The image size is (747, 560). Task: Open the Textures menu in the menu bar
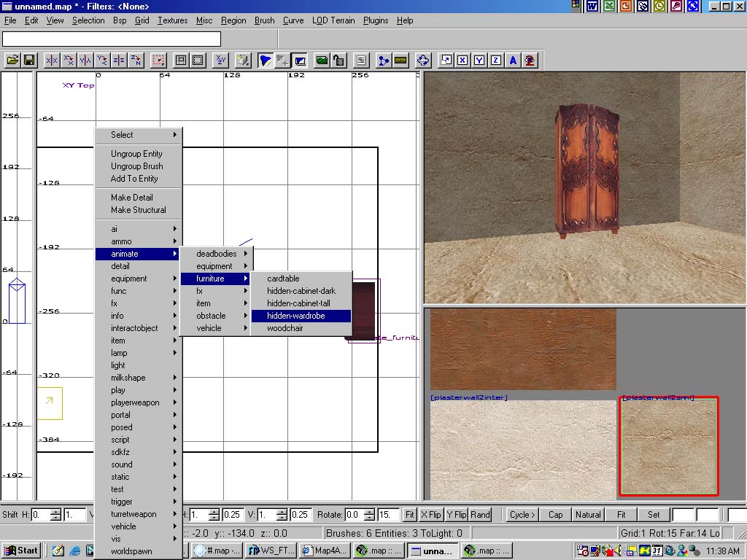[x=172, y=20]
